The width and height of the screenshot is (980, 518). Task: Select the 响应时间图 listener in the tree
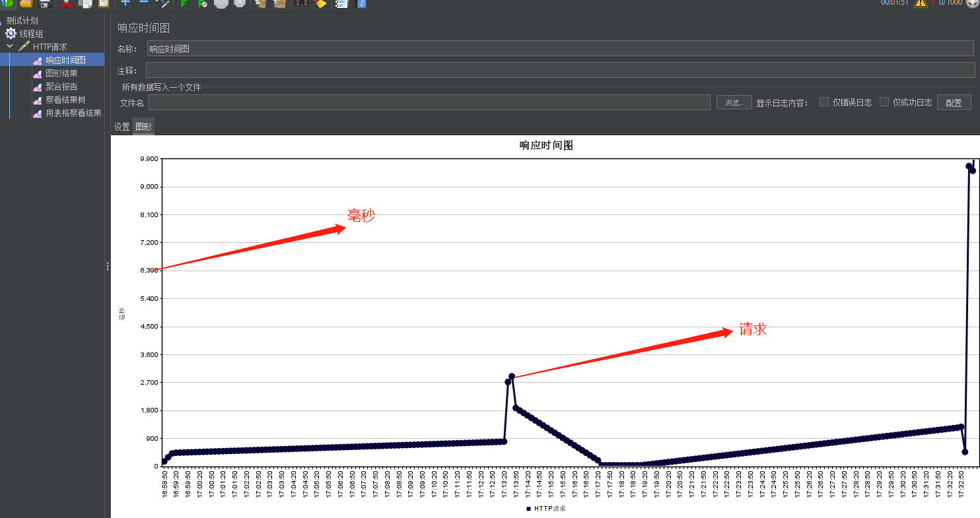[65, 60]
